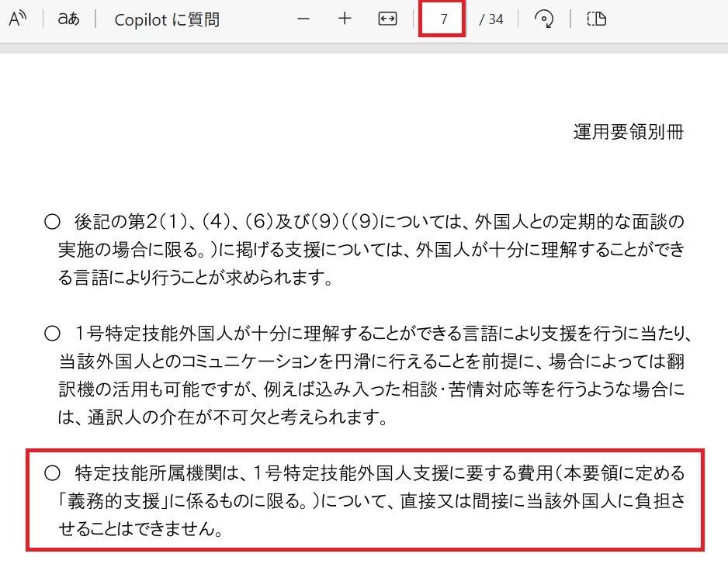Open the translate (aあ) tool

click(x=68, y=19)
